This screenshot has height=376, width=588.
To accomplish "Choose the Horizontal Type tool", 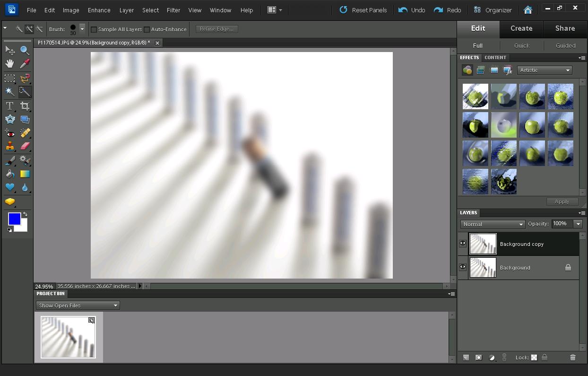I will point(10,106).
